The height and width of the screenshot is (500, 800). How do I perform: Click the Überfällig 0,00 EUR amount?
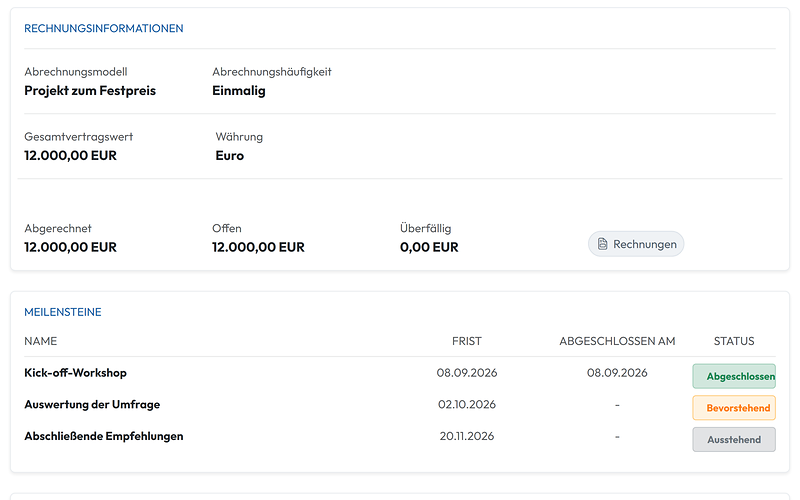click(430, 247)
